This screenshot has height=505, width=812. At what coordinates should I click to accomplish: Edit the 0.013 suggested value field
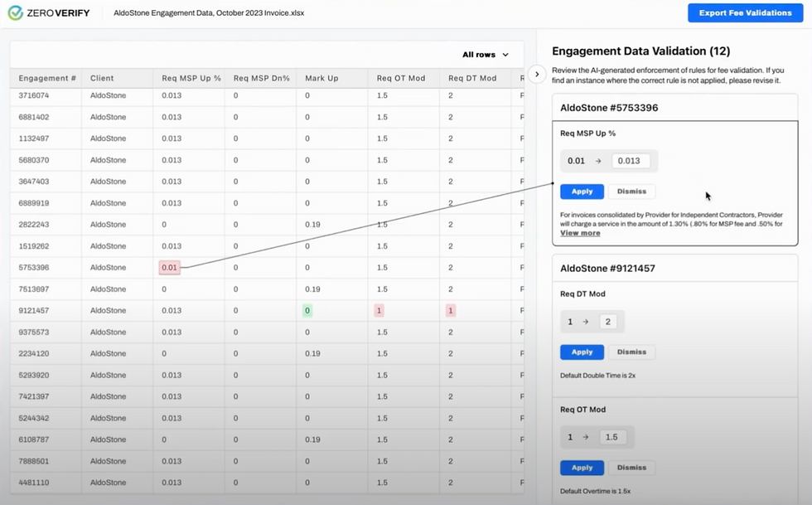tap(629, 161)
